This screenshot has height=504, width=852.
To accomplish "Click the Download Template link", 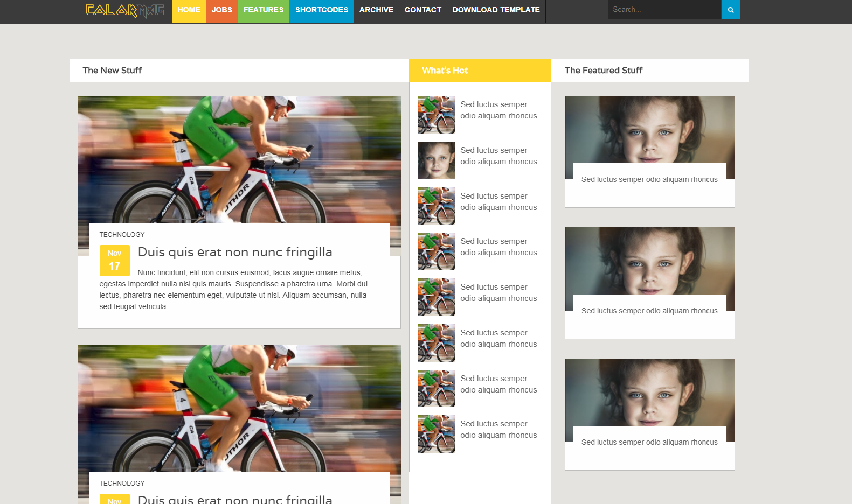I will coord(496,10).
